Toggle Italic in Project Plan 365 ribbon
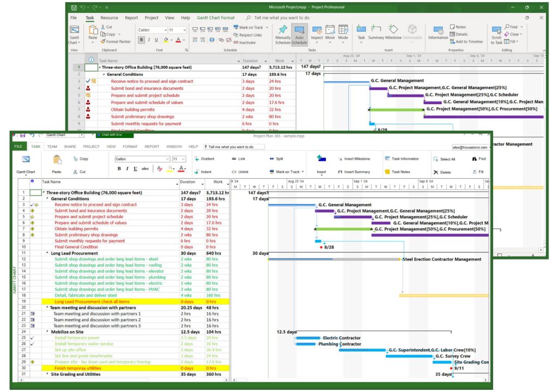The height and width of the screenshot is (392, 558). coord(127,169)
